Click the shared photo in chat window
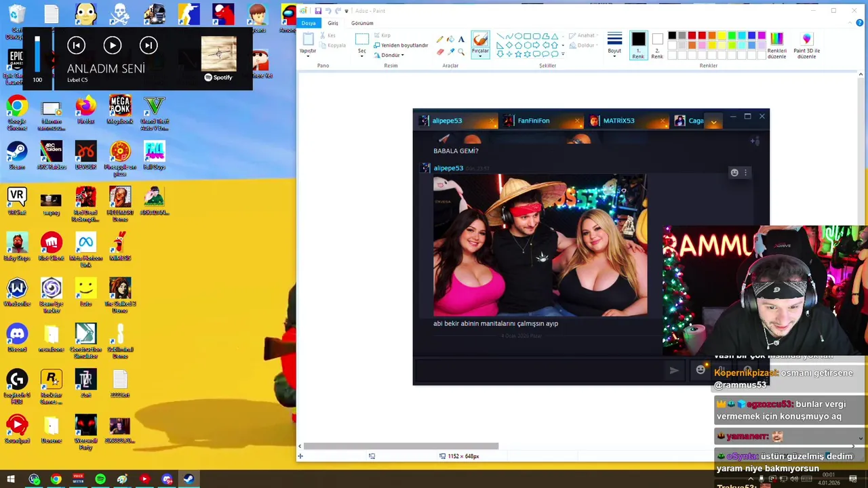Viewport: 868px width, 488px height. [540, 245]
